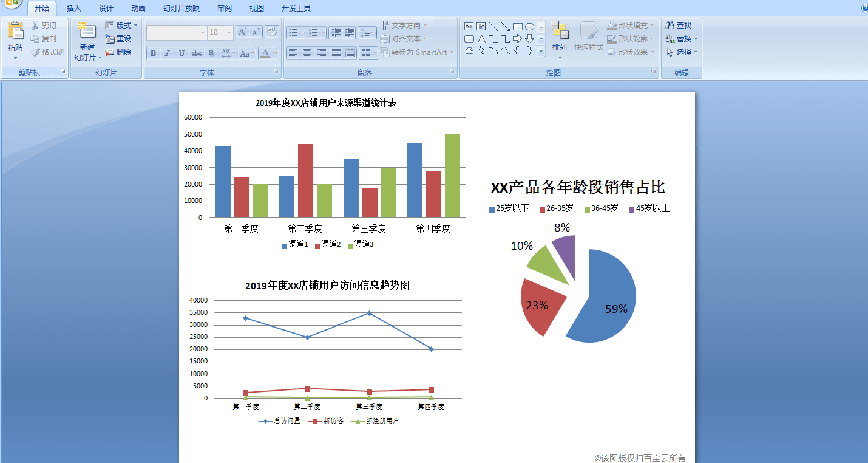Image resolution: width=868 pixels, height=463 pixels.
Task: Increase font size with the large A icon
Action: (x=242, y=32)
